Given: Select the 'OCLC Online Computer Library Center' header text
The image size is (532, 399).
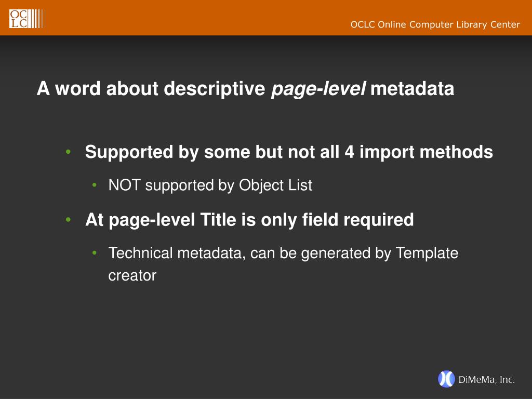Looking at the screenshot, I should click(x=435, y=24).
